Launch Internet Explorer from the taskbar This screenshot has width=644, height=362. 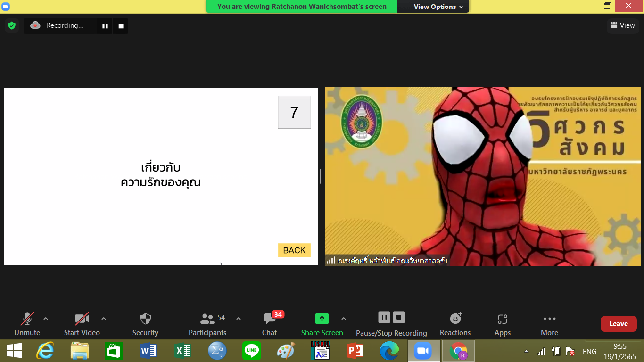(x=45, y=351)
